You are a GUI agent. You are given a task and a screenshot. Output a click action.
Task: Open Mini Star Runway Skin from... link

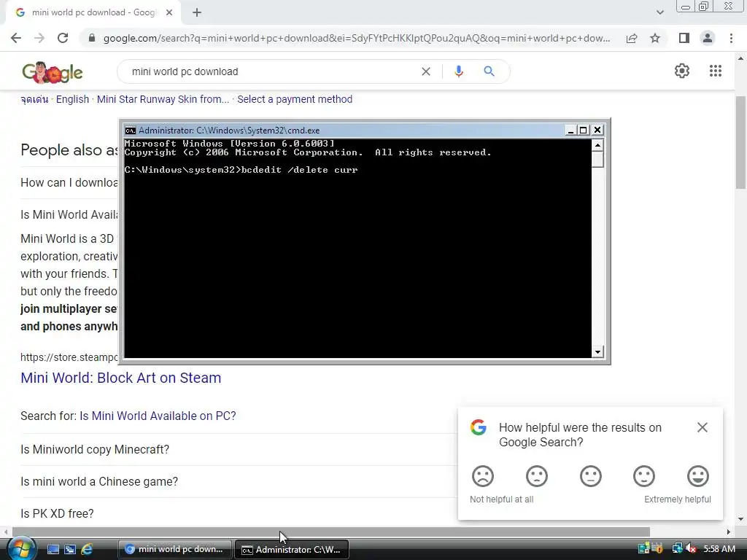163,99
